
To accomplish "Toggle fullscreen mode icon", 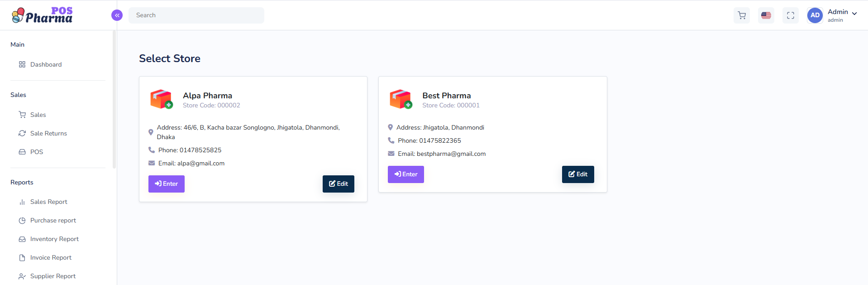I will 790,15.
